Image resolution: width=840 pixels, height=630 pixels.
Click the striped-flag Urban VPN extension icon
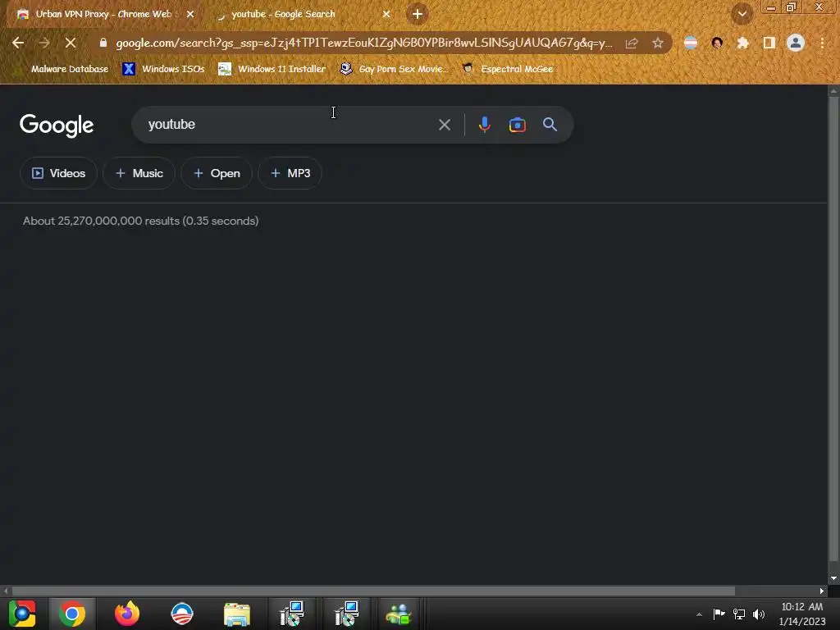pyautogui.click(x=691, y=43)
